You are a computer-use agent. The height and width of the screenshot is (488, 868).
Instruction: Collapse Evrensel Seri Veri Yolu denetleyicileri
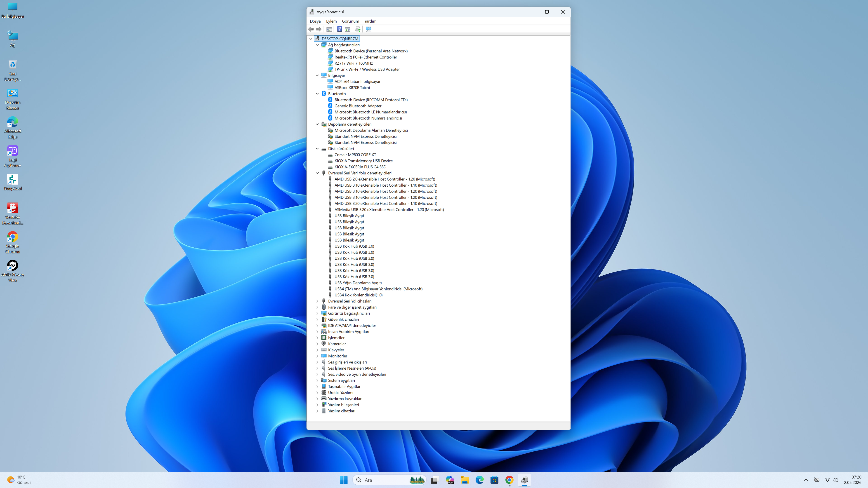(x=317, y=173)
